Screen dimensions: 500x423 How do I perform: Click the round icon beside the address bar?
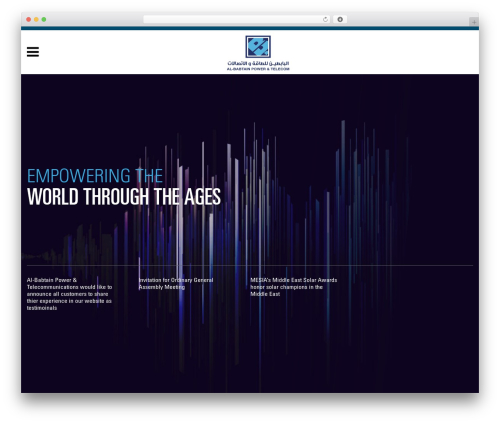(340, 20)
